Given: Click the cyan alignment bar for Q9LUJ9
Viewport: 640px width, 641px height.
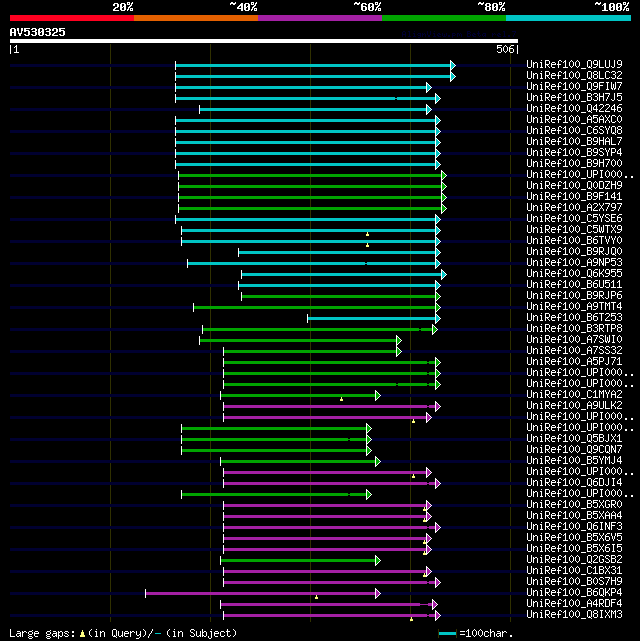Looking at the screenshot, I should click(313, 65).
